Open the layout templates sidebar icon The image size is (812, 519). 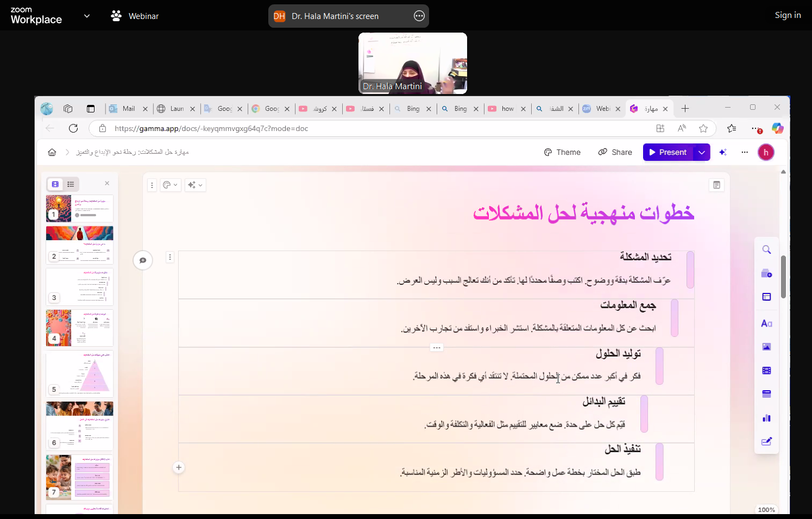pyautogui.click(x=766, y=297)
